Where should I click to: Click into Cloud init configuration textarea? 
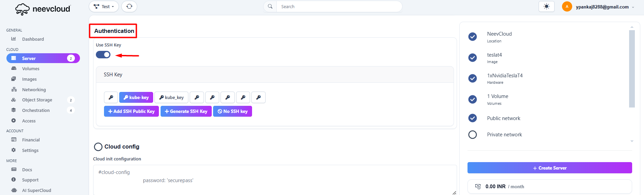coord(274,180)
